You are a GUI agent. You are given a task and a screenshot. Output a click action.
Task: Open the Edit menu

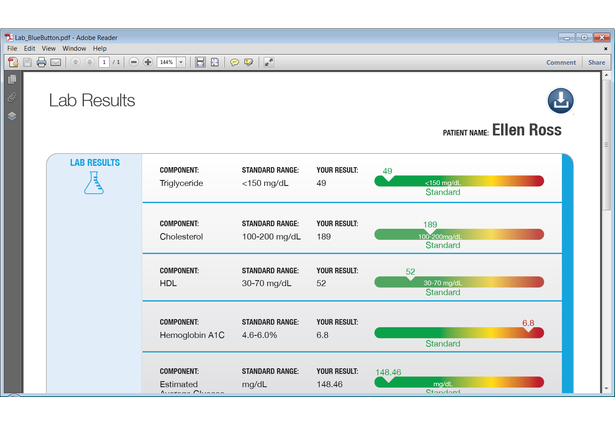click(x=29, y=48)
